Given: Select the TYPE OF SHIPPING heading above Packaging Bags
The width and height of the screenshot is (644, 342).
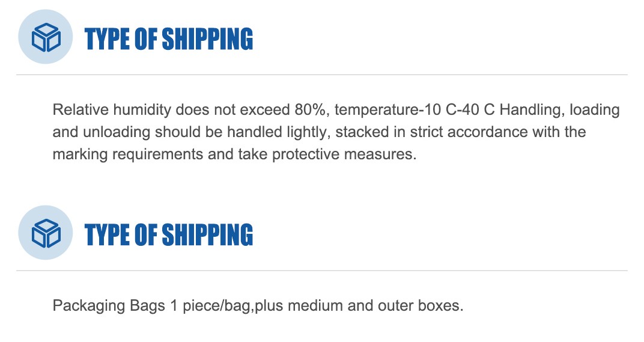Looking at the screenshot, I should pos(169,234).
